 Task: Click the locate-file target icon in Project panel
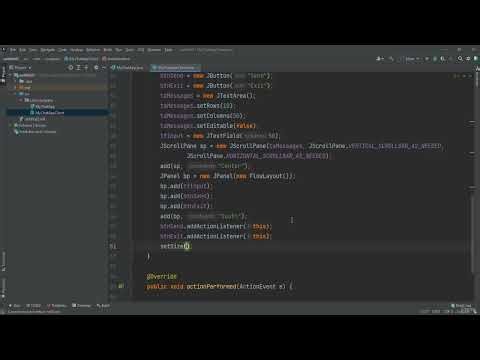click(70, 68)
